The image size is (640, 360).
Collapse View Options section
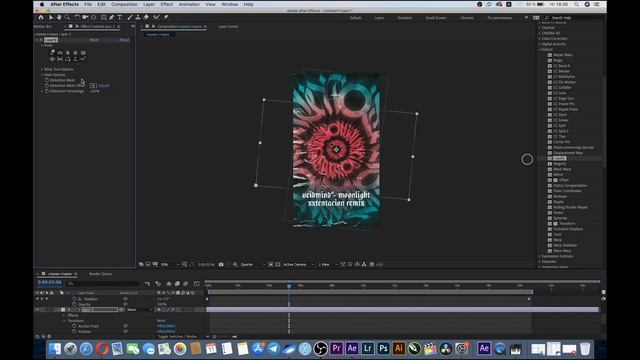tap(42, 75)
